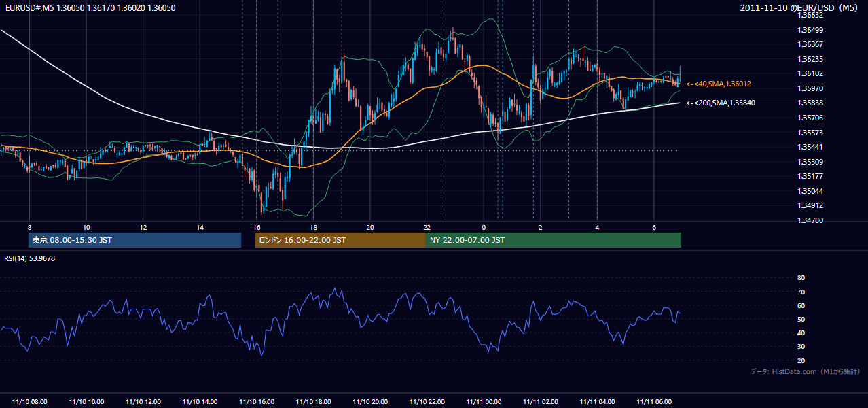Click price axis value 1.35573
868x408 pixels.
(811, 133)
